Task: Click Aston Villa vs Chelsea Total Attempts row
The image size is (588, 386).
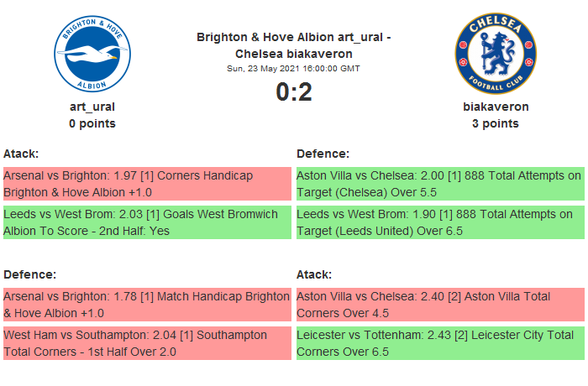Action: coord(439,184)
